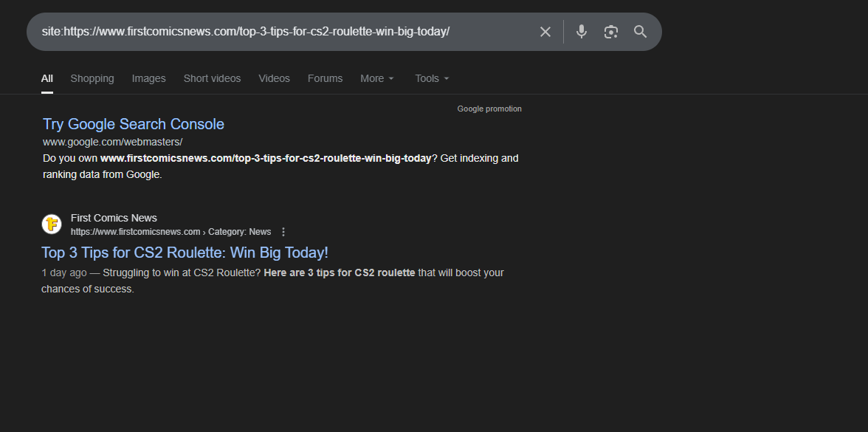This screenshot has height=432, width=868.
Task: Select the Videos tab
Action: 274,78
